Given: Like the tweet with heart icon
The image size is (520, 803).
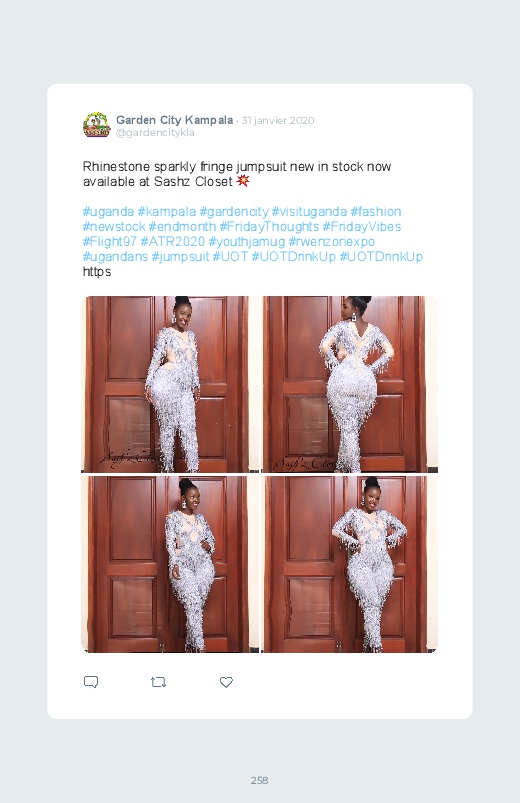Looking at the screenshot, I should 226,682.
